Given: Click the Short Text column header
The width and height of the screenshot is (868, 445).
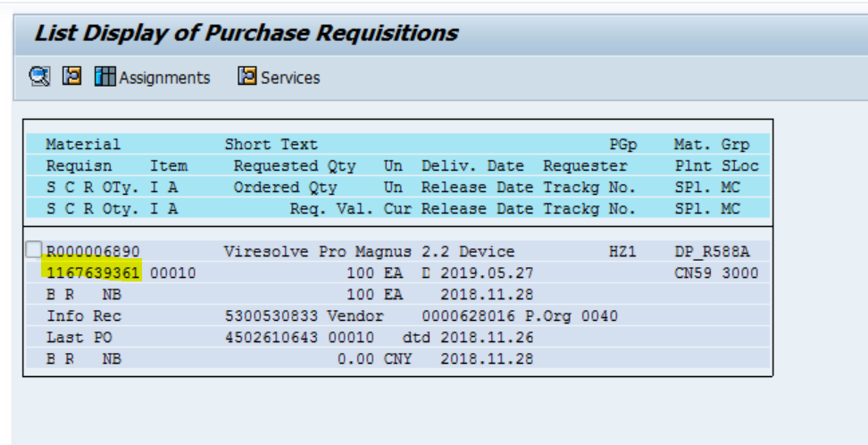Looking at the screenshot, I should 271,145.
